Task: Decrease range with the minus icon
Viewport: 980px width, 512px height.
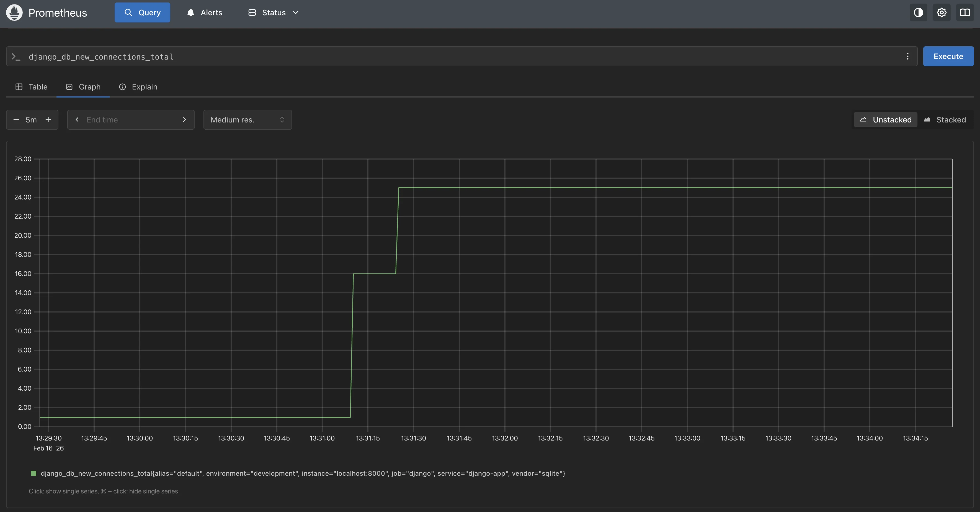Action: click(x=16, y=119)
